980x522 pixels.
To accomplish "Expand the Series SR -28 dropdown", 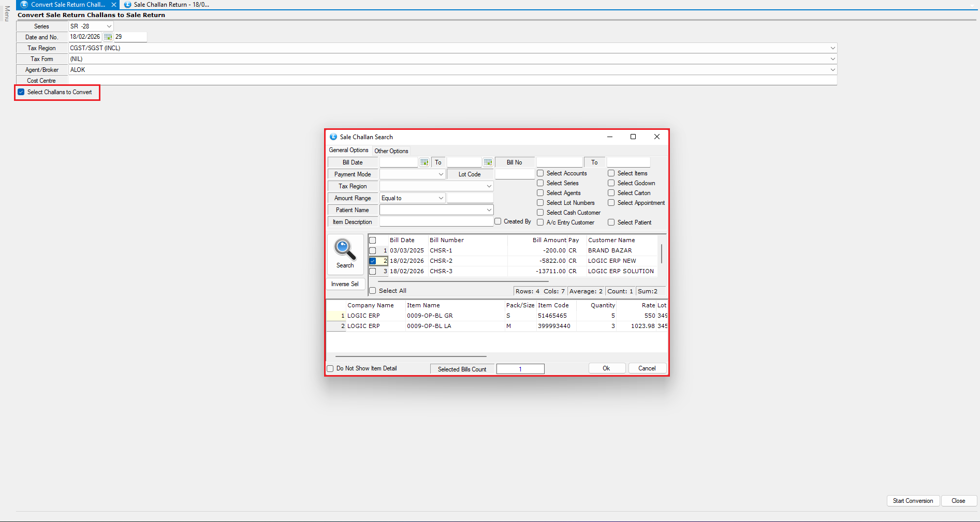I will [x=109, y=26].
